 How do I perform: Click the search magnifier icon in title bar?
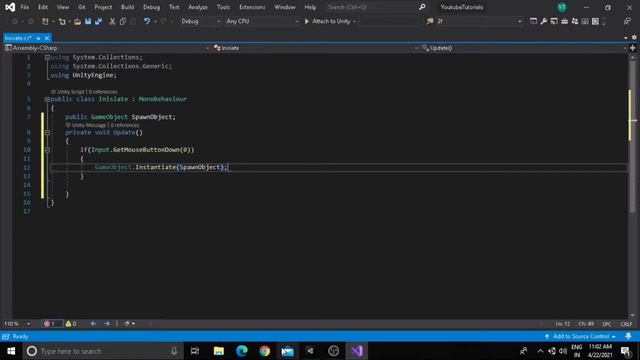422,7
